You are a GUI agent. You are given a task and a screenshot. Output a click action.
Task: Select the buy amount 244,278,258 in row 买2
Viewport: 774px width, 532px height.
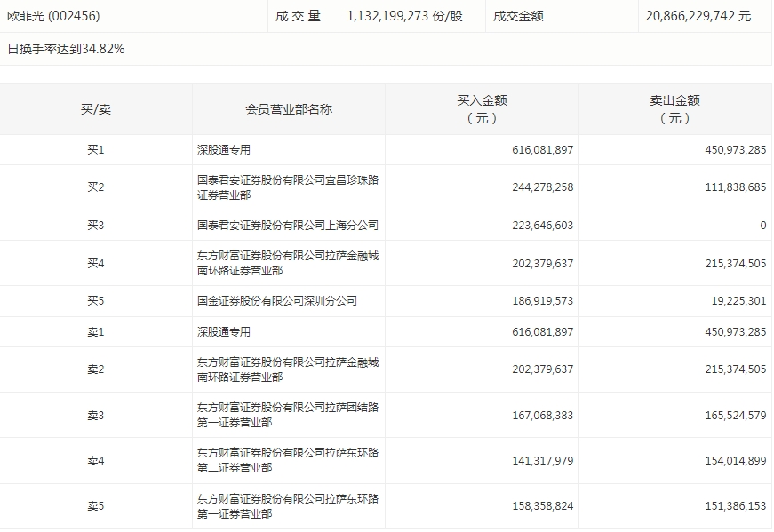click(531, 187)
